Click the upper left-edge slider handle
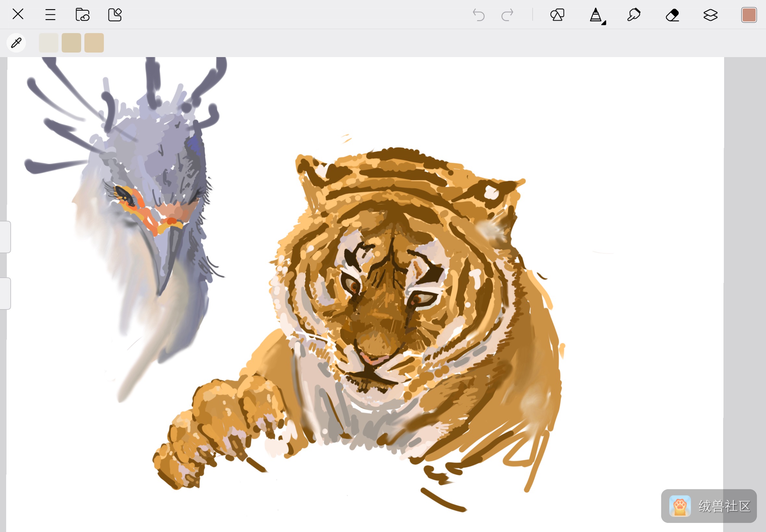The width and height of the screenshot is (766, 532). (5, 237)
